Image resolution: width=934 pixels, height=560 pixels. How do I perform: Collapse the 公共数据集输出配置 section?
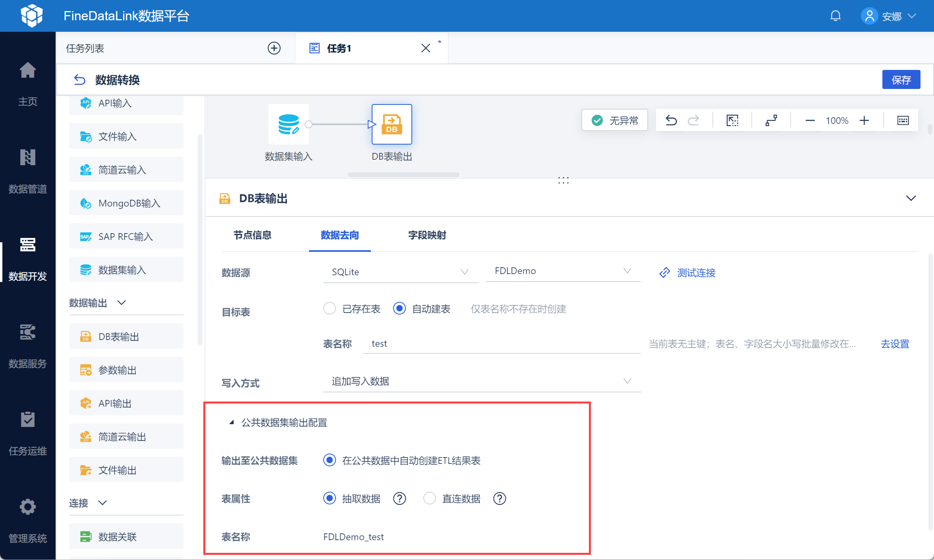(x=232, y=423)
